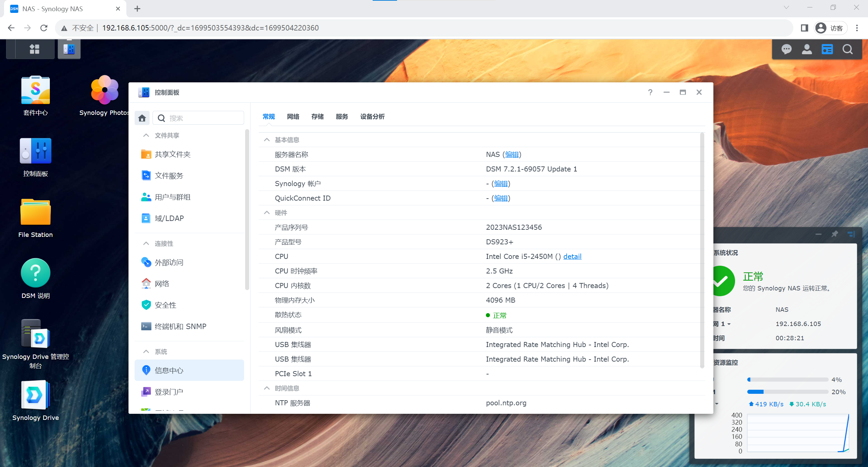Click the Control Panel help question mark
The image size is (868, 467).
tap(650, 92)
